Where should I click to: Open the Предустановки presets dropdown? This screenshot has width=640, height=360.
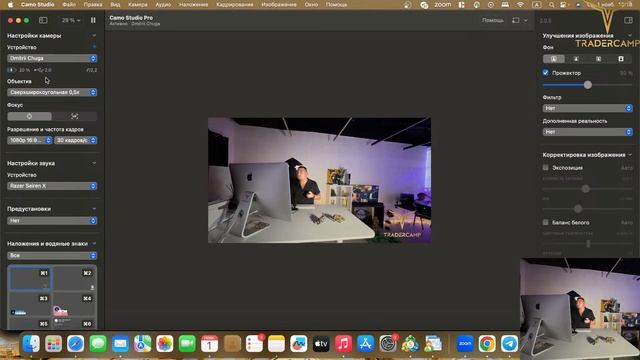point(52,220)
